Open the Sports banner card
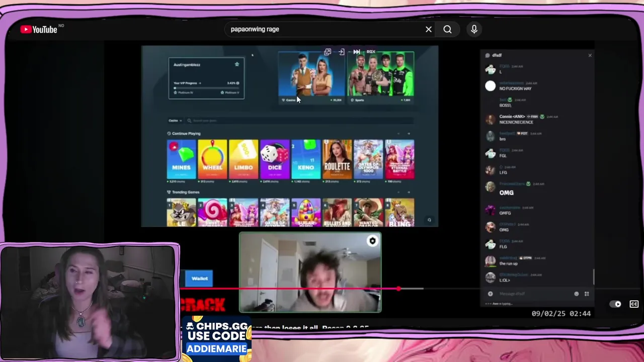 point(380,77)
